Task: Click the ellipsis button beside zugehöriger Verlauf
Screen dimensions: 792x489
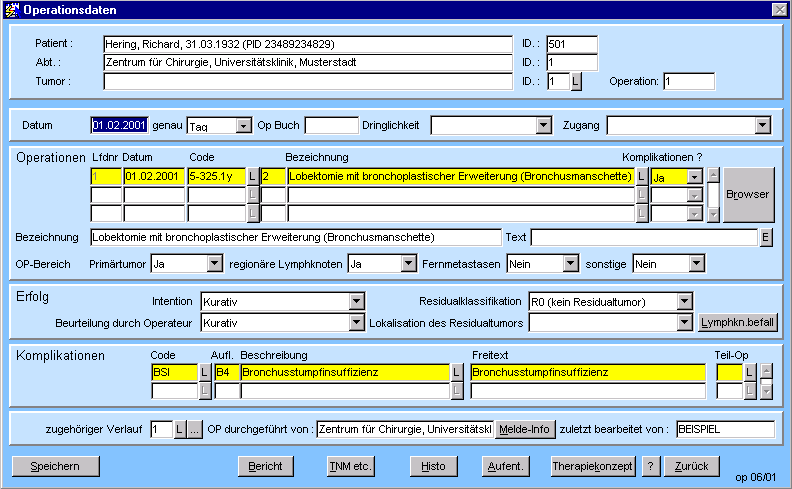Action: coord(194,429)
